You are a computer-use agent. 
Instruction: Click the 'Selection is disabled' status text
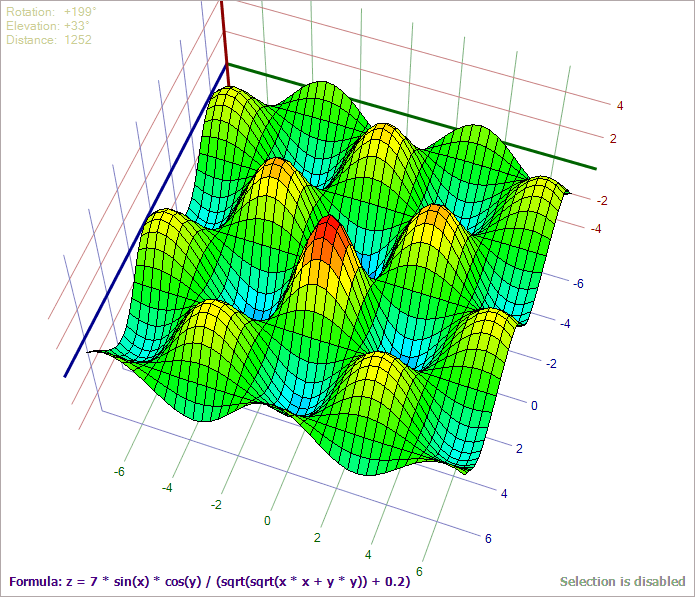(623, 581)
